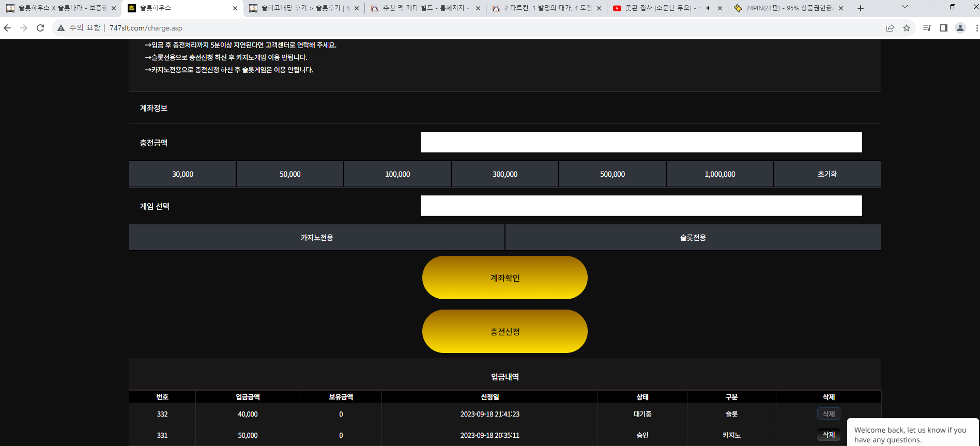Mute the YouTube tab speaker icon
Screen dimensions: 980x446
tap(709, 8)
